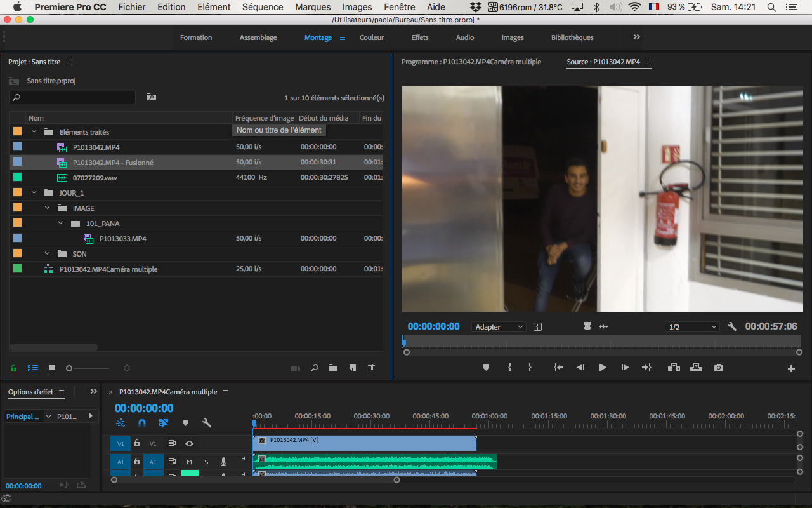Switch Project panel to icon view

click(x=52, y=368)
